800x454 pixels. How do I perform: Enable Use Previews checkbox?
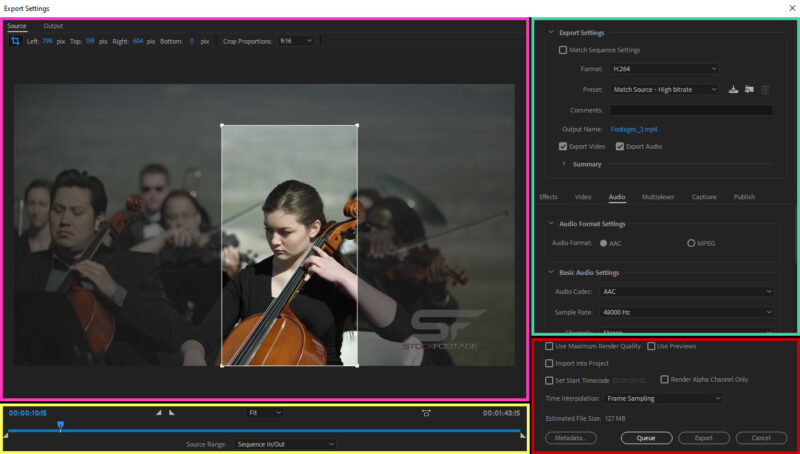coord(651,346)
